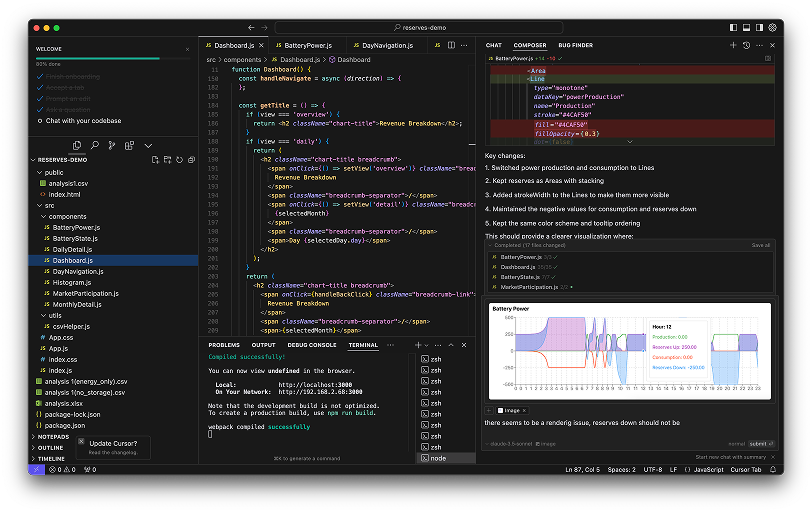
Task: Switch to the BUG FINDER tab
Action: tap(575, 45)
